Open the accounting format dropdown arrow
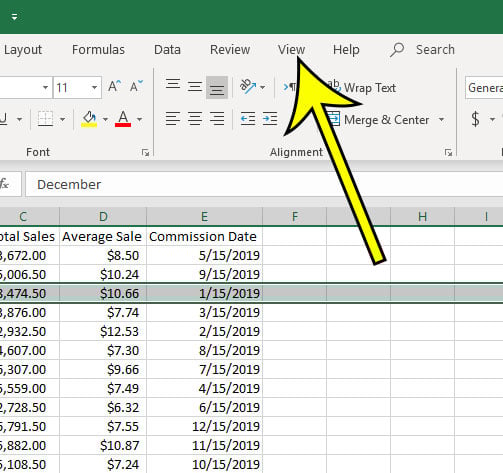This screenshot has width=503, height=473. tap(492, 119)
